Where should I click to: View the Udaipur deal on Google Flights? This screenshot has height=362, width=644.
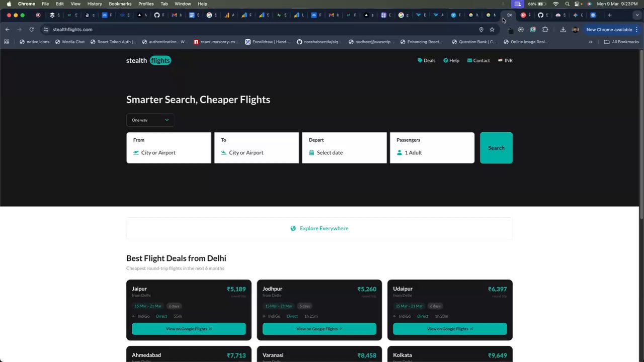coord(450,329)
